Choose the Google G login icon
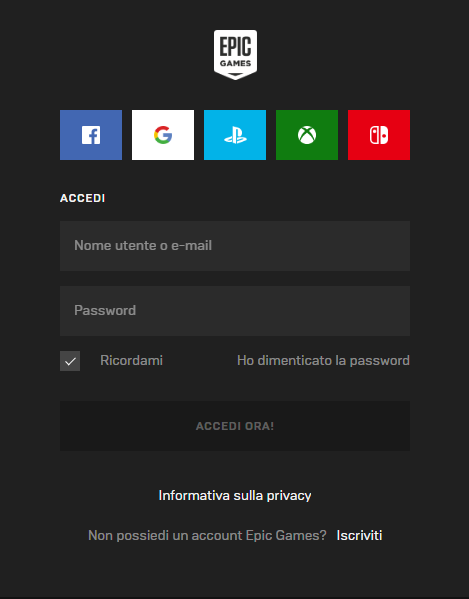 click(163, 135)
